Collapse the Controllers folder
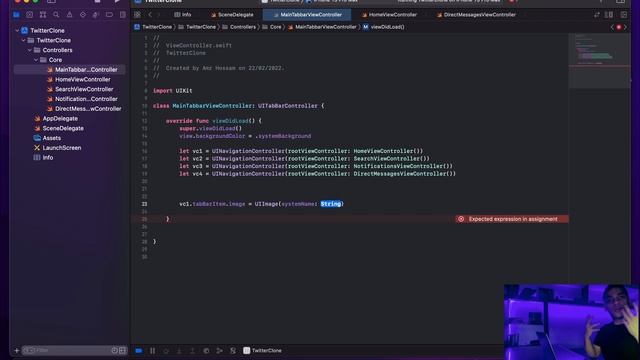The image size is (640, 360). (x=30, y=50)
